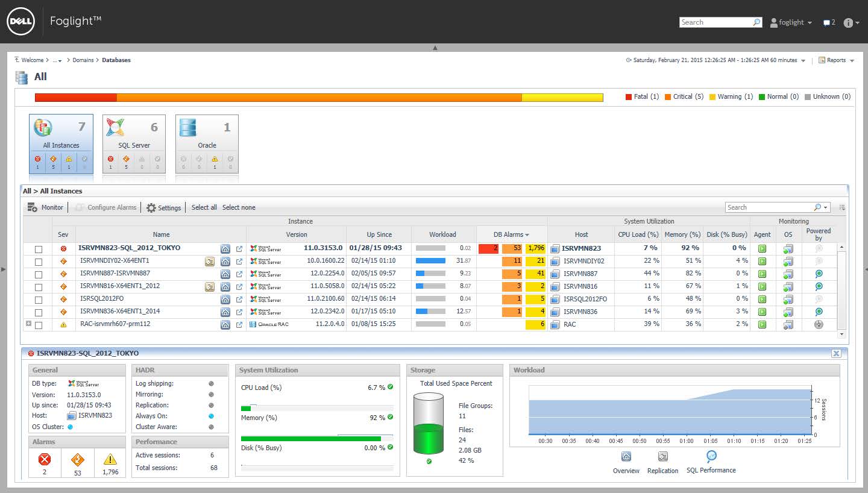Click the red Fatal segment of status bar
The image size is (868, 493).
click(76, 97)
